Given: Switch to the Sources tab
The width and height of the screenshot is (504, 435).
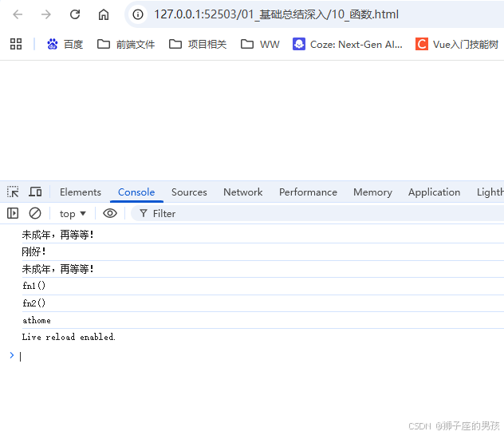Looking at the screenshot, I should click(189, 192).
